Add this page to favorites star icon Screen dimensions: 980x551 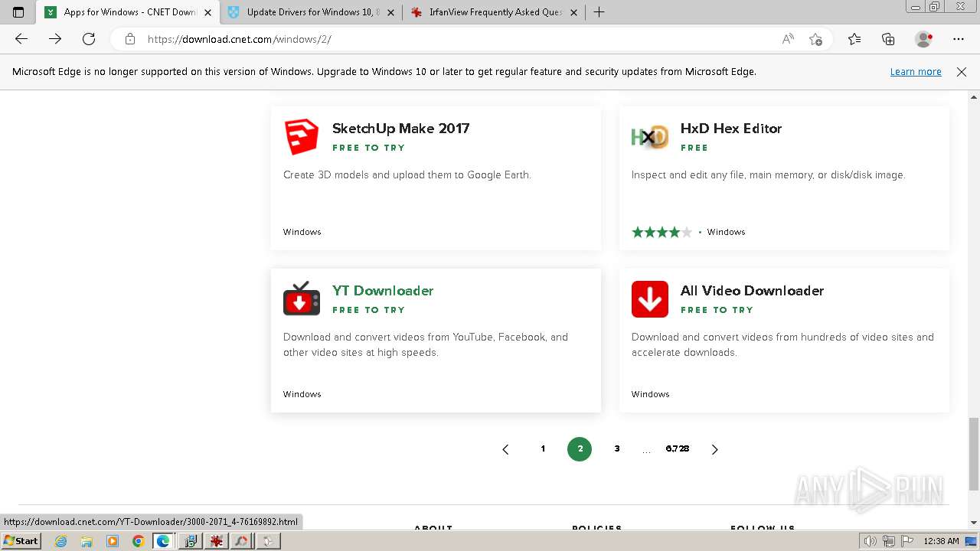coord(815,39)
